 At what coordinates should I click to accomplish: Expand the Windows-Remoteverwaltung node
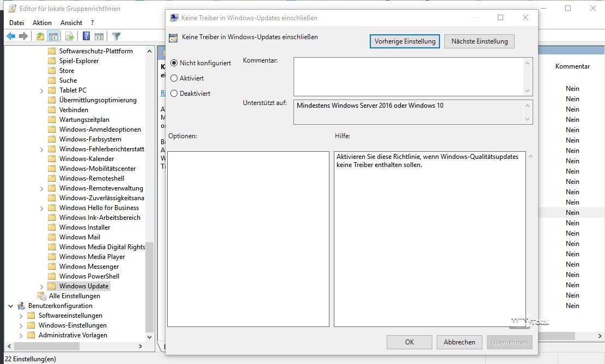click(x=42, y=189)
